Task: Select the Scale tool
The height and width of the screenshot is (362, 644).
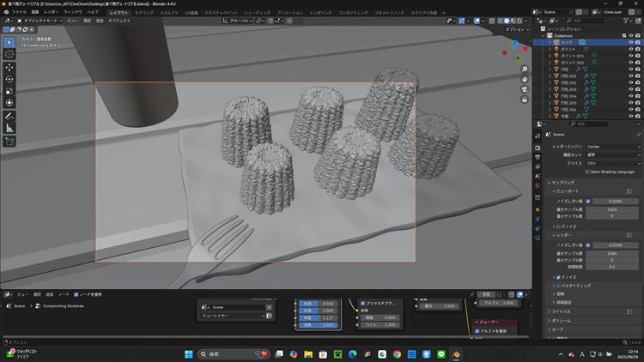Action: [9, 90]
